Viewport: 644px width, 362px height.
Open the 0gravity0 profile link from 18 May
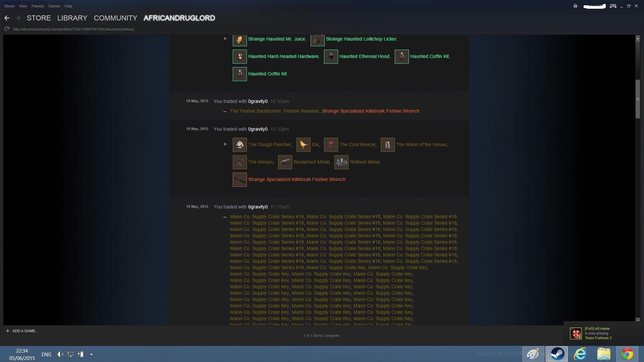(258, 102)
